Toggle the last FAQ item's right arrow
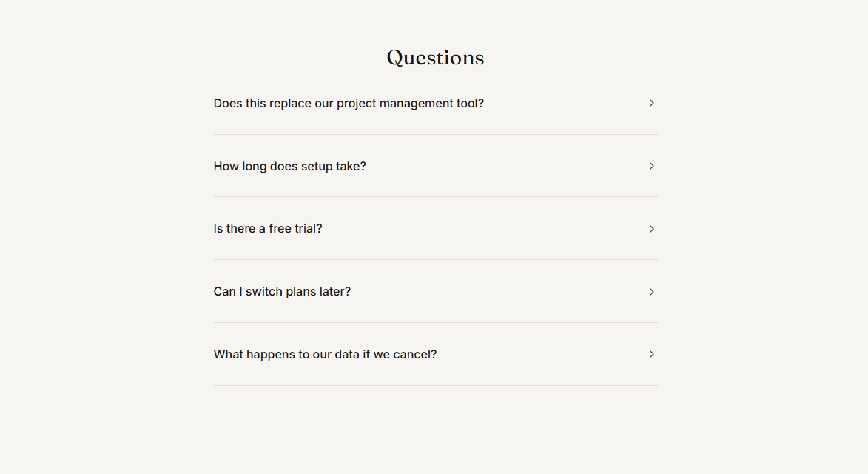The width and height of the screenshot is (868, 474). [x=651, y=355]
